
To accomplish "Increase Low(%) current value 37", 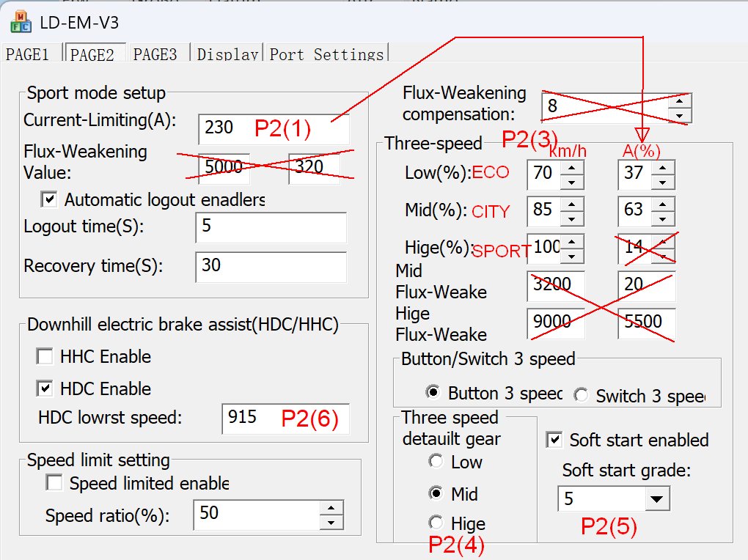I will (662, 167).
